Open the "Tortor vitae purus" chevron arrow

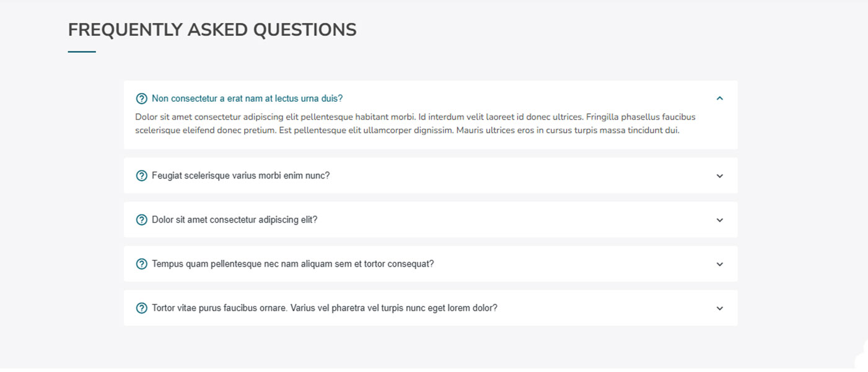point(719,308)
